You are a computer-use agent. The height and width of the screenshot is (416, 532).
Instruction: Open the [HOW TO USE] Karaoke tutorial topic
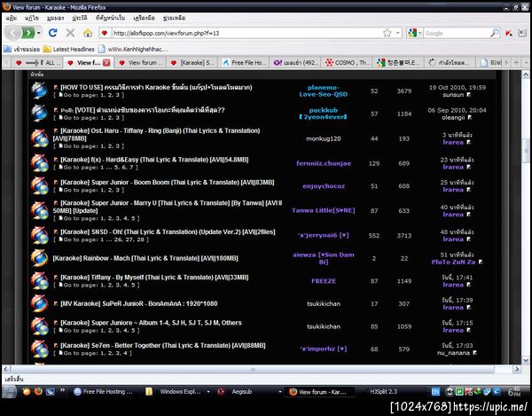[x=156, y=87]
